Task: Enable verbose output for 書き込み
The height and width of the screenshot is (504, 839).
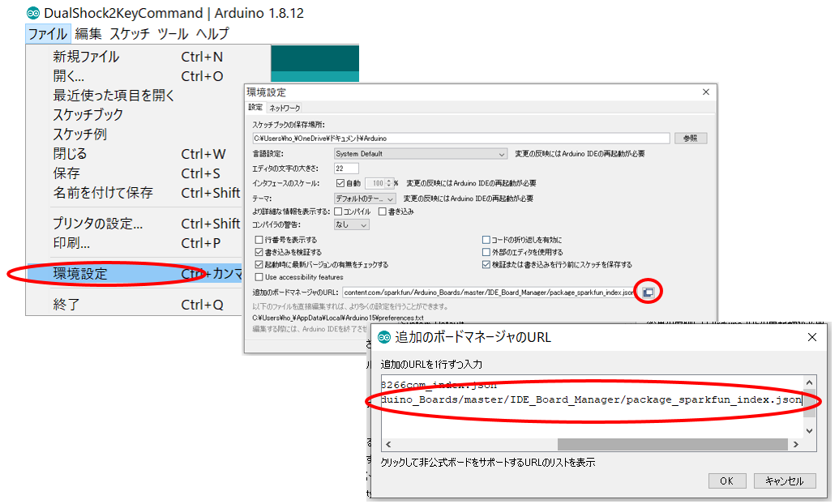Action: [x=382, y=211]
